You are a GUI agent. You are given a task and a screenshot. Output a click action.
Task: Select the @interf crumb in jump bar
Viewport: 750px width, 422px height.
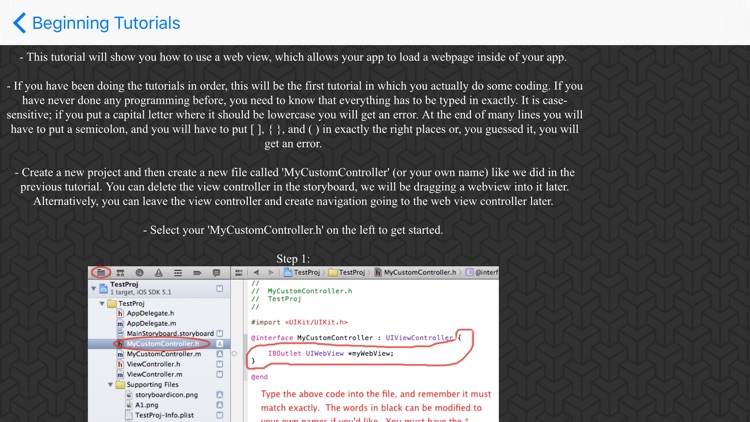[x=482, y=273]
